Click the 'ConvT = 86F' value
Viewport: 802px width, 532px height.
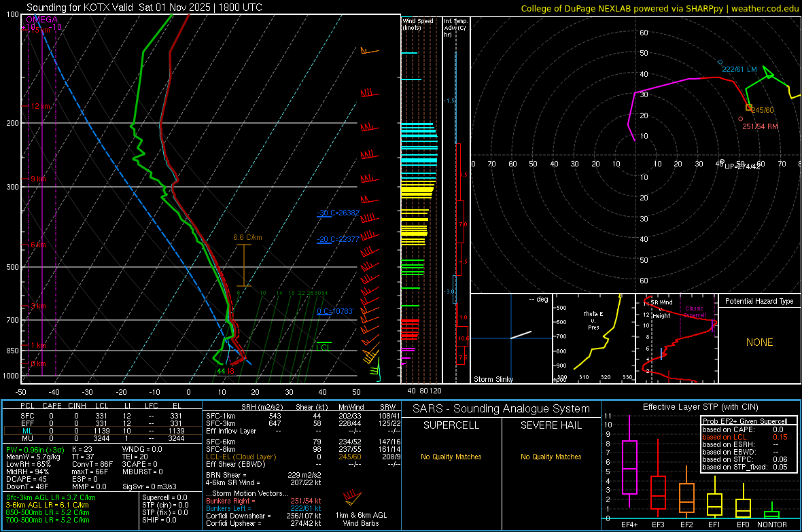coord(92,465)
